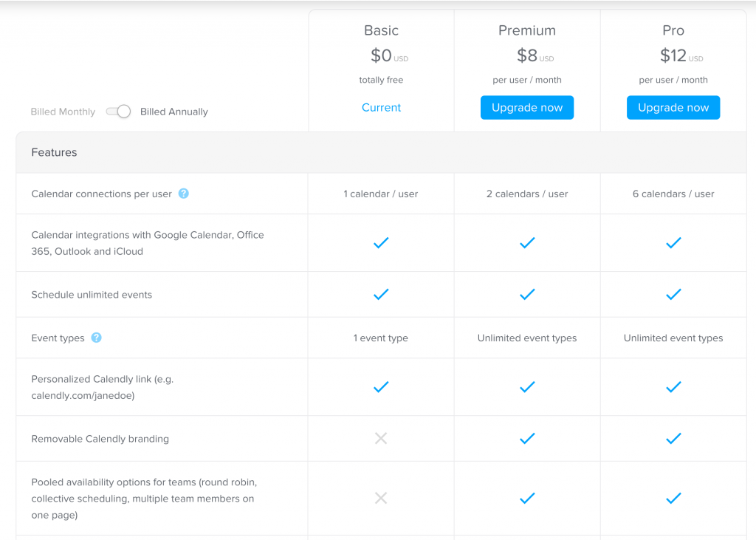This screenshot has width=756, height=540.
Task: Click Premium's 'Unlimited event types' cell
Action: tap(527, 338)
